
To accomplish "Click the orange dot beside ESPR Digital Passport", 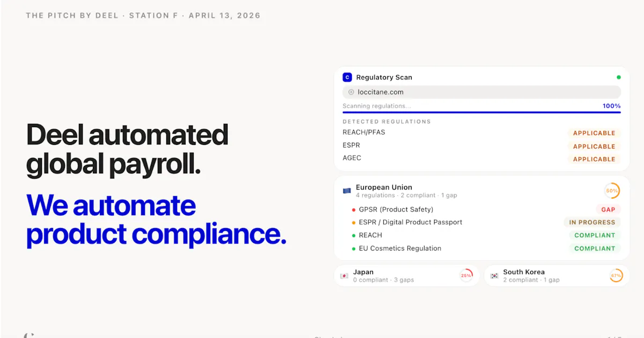I will click(x=354, y=223).
